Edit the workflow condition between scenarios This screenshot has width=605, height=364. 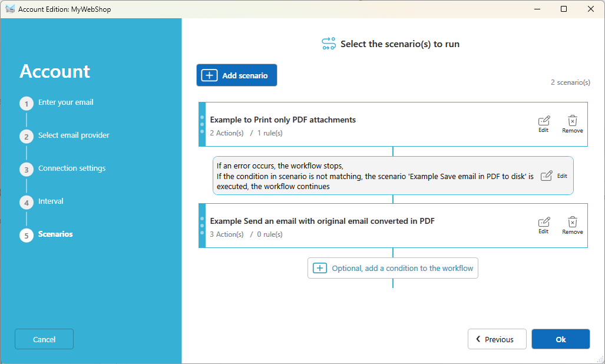tap(554, 176)
